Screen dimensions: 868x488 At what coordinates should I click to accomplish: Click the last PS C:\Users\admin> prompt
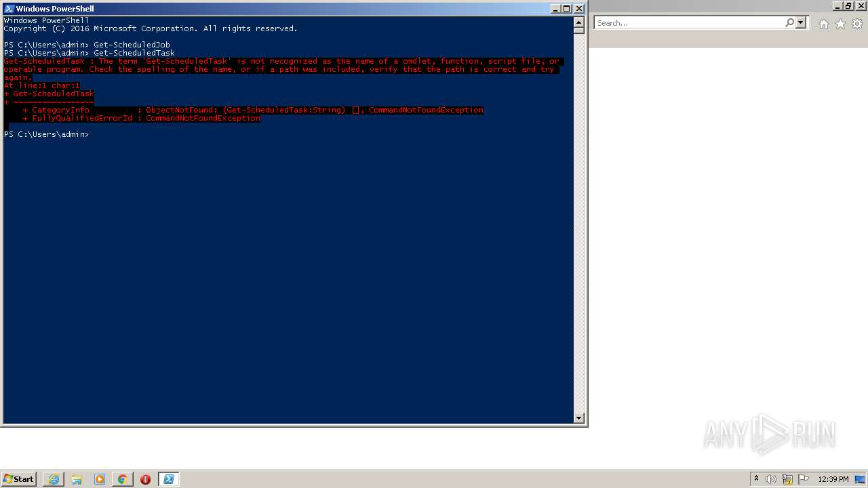point(46,134)
